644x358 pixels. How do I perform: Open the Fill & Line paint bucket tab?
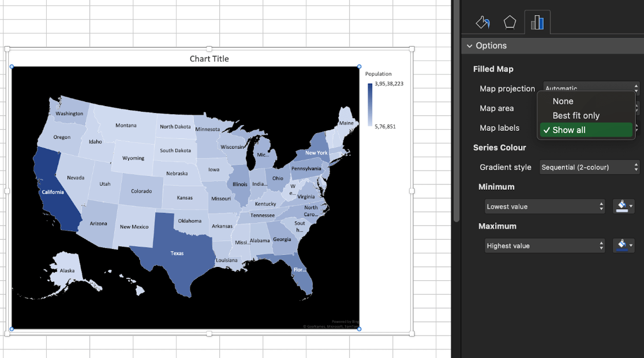coord(482,22)
